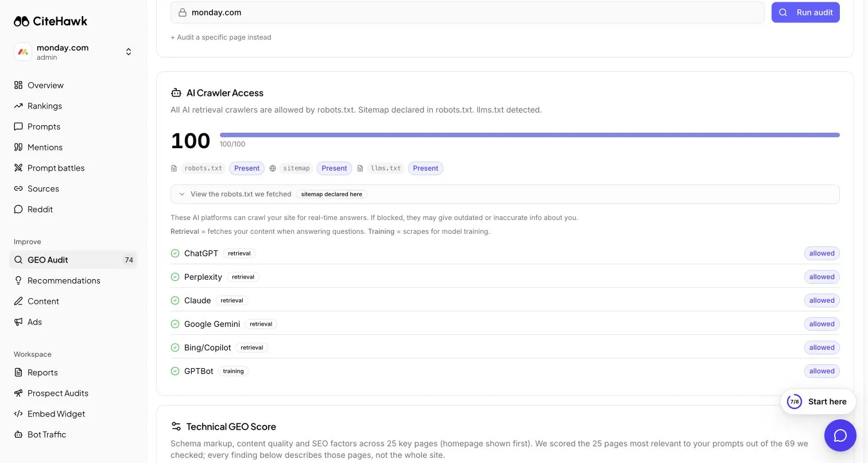Click the domain field containing monday.com
Image resolution: width=868 pixels, height=463 pixels.
(x=467, y=13)
